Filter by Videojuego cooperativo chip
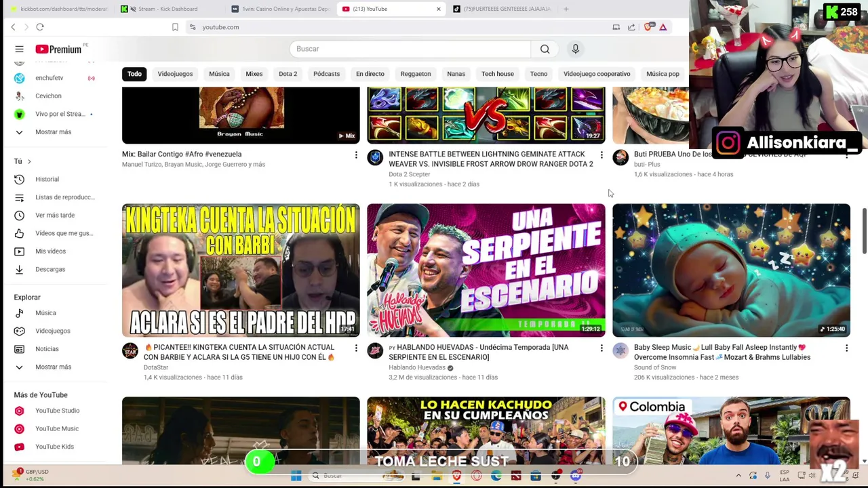The height and width of the screenshot is (488, 868). [x=597, y=74]
